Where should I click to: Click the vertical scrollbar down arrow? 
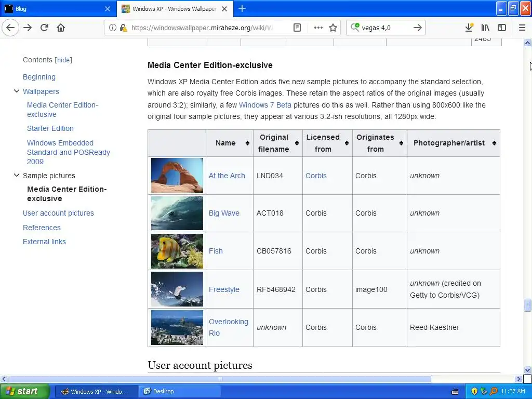pyautogui.click(x=527, y=370)
